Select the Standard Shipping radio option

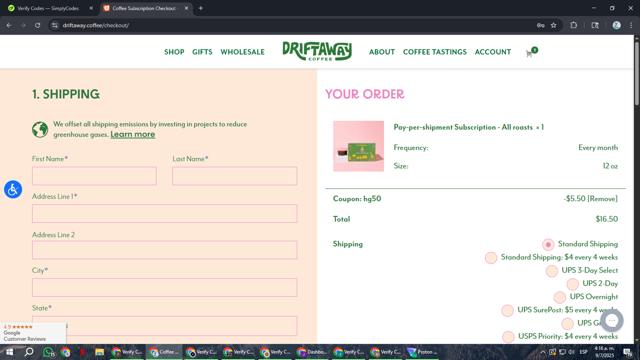tap(548, 244)
